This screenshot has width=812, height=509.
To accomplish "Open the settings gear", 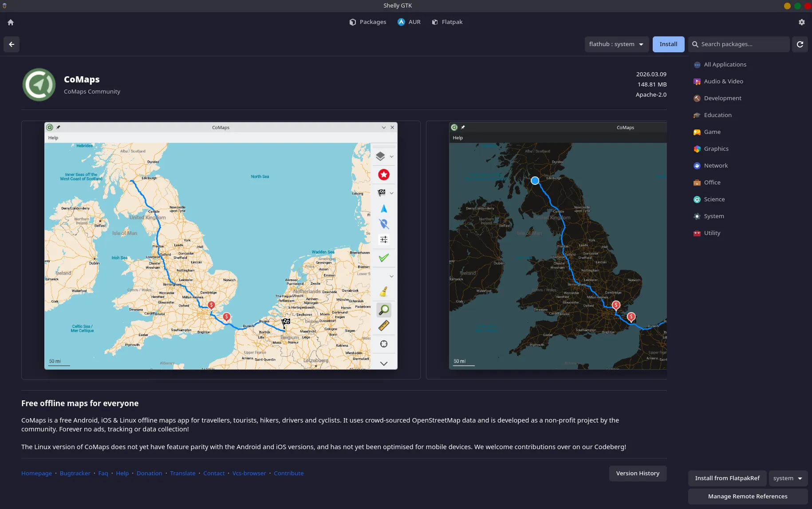I will pos(801,22).
